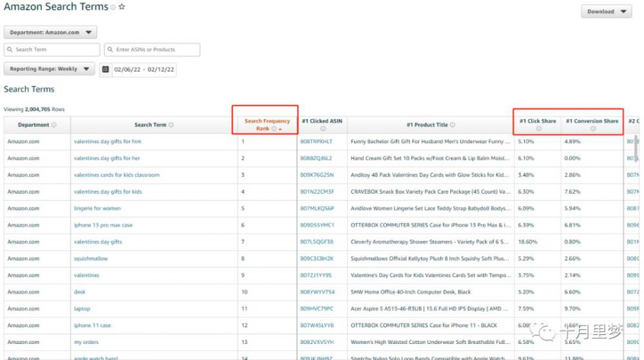Open search term desk
644x360 pixels.
[x=80, y=292]
